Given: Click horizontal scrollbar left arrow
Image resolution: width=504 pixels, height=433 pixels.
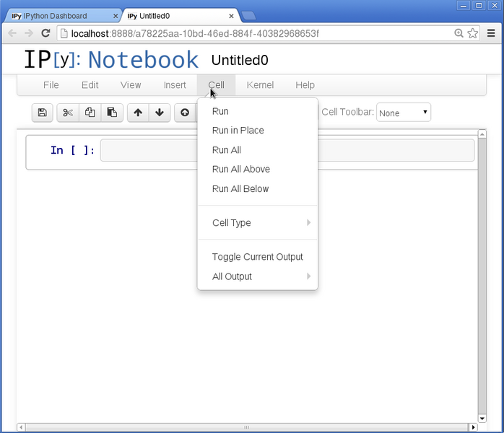Looking at the screenshot, I should [21, 427].
